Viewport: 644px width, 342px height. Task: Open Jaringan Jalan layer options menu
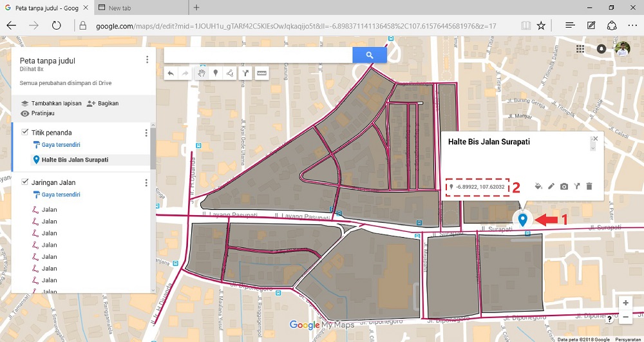(146, 183)
